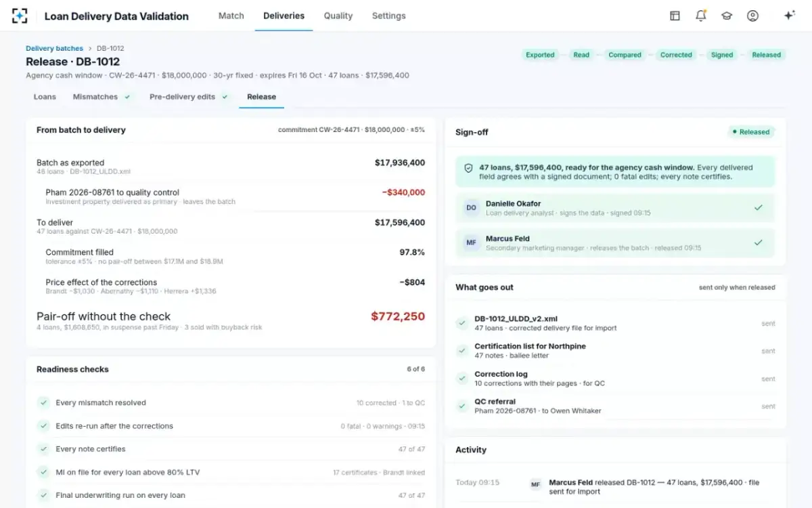Click the Exported stage pill
This screenshot has width=812, height=508.
pos(540,55)
